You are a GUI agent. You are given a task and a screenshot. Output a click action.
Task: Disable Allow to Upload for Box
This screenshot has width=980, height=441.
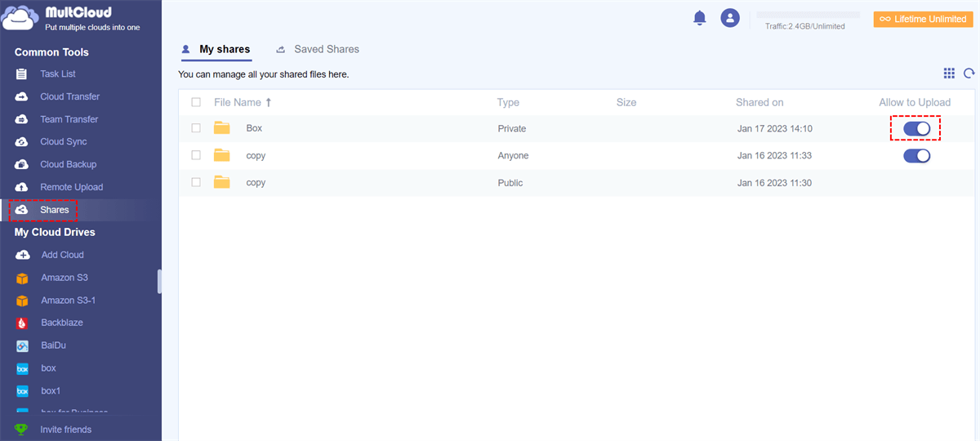click(916, 128)
